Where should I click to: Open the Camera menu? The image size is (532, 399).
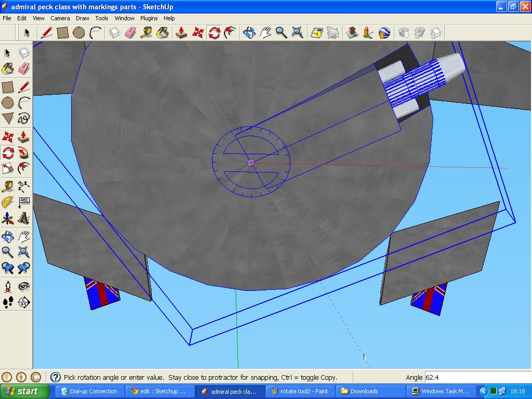coord(60,18)
